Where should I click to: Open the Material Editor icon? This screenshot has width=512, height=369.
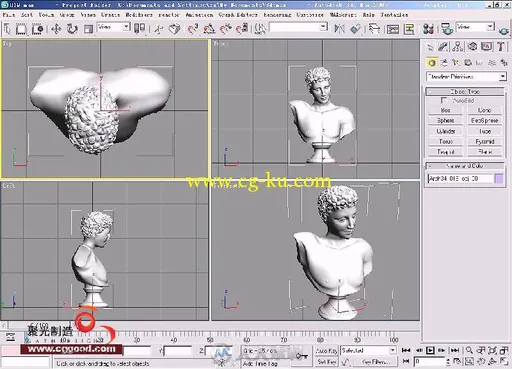tap(428, 29)
